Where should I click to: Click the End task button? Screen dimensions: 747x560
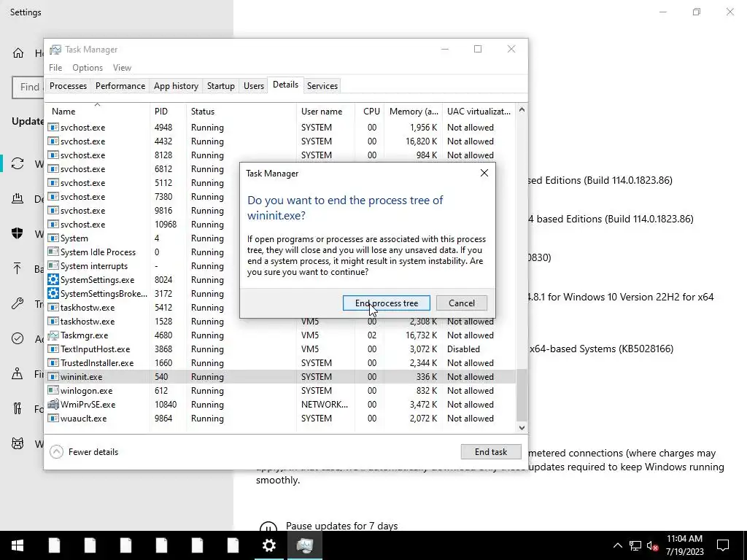pyautogui.click(x=491, y=452)
